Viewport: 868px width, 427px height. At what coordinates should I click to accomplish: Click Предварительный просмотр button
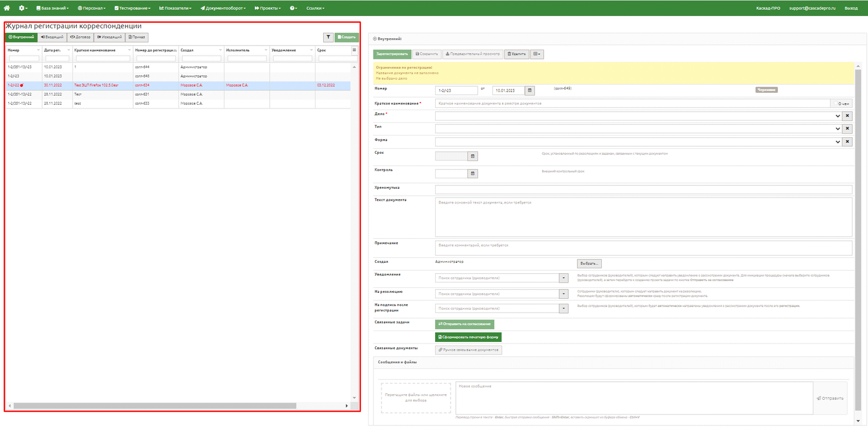[x=473, y=54]
